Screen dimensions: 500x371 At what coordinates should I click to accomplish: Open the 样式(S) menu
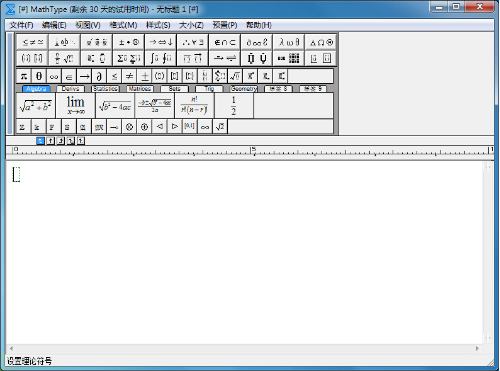(158, 25)
